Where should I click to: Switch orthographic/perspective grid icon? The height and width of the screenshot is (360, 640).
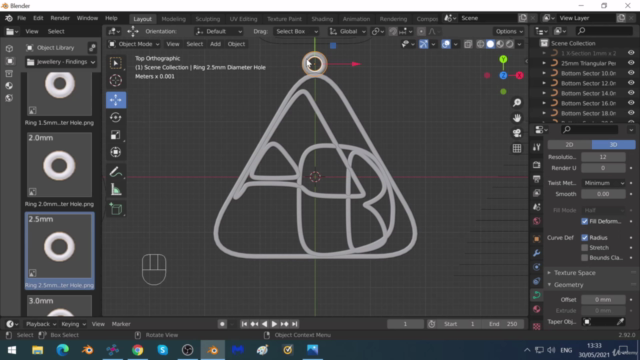pos(517,148)
